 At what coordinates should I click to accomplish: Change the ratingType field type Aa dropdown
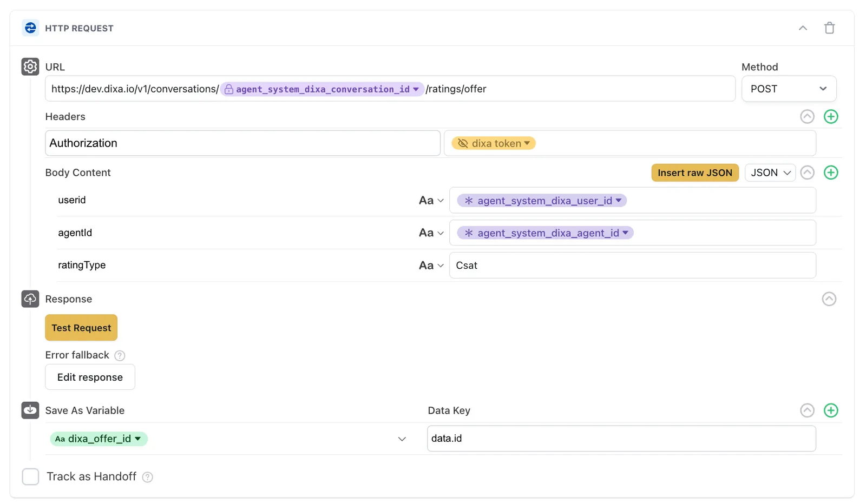pyautogui.click(x=431, y=266)
